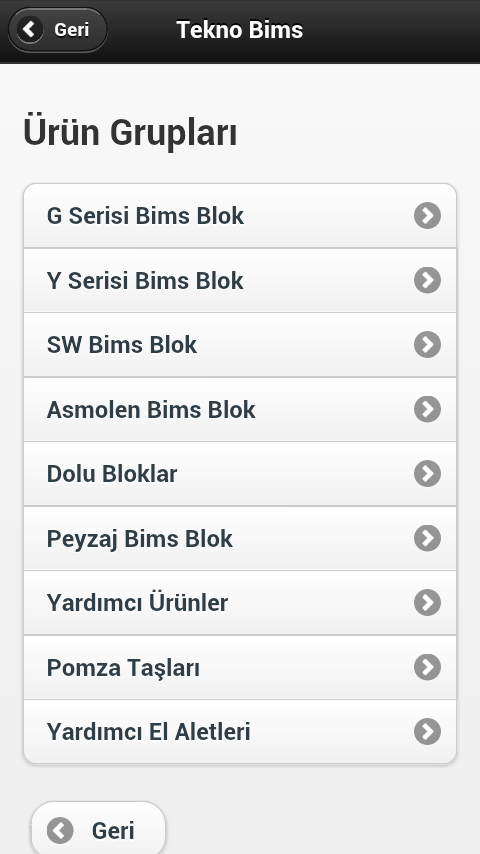480x854 pixels.
Task: Select Asmolen Bims Blok list item
Action: click(x=240, y=409)
